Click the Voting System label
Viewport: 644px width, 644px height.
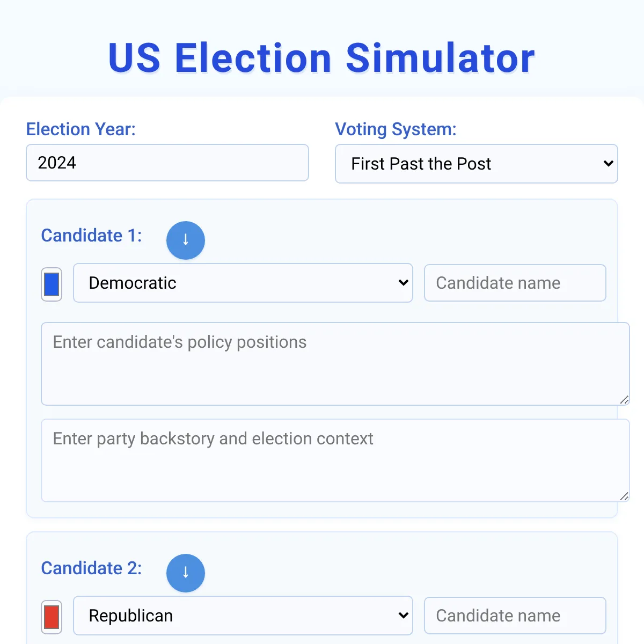[x=396, y=129]
